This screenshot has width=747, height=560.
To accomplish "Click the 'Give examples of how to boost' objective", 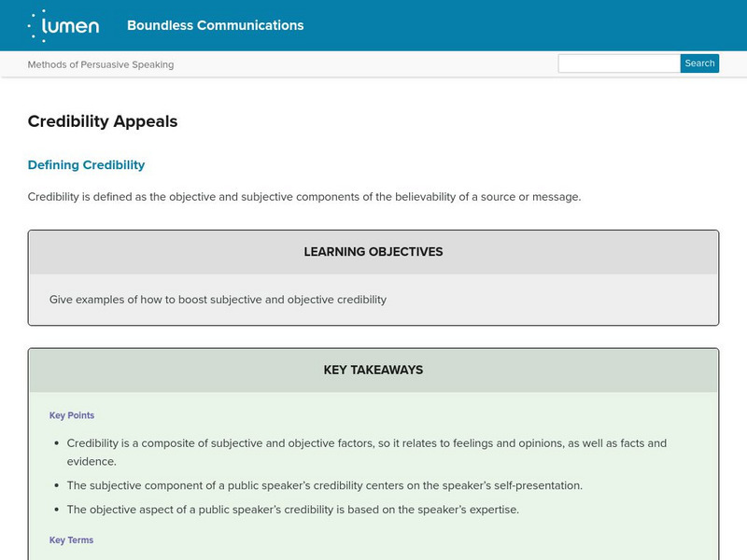I will coord(218,300).
